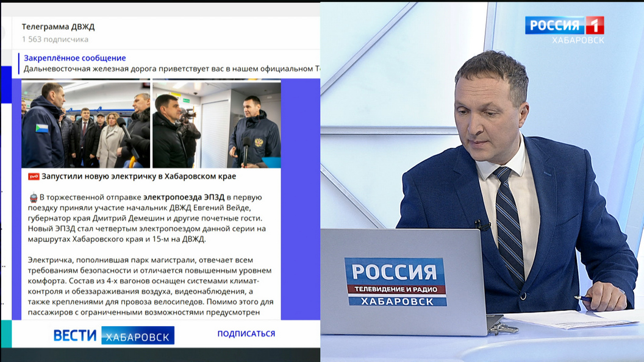Select headline "Запустили новую электричку в Хабаровском крае"
This screenshot has height=362, width=644.
click(139, 176)
